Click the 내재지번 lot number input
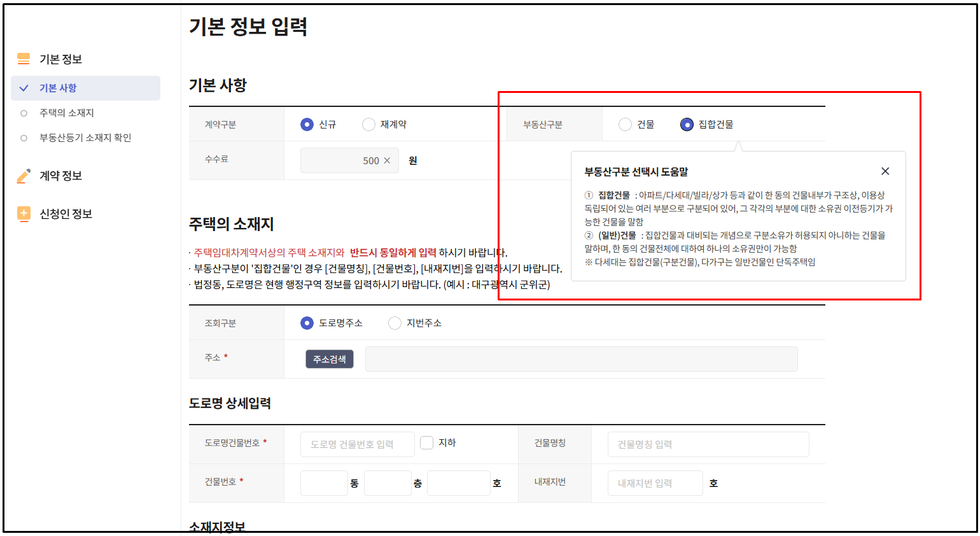980x536 pixels. coord(655,483)
